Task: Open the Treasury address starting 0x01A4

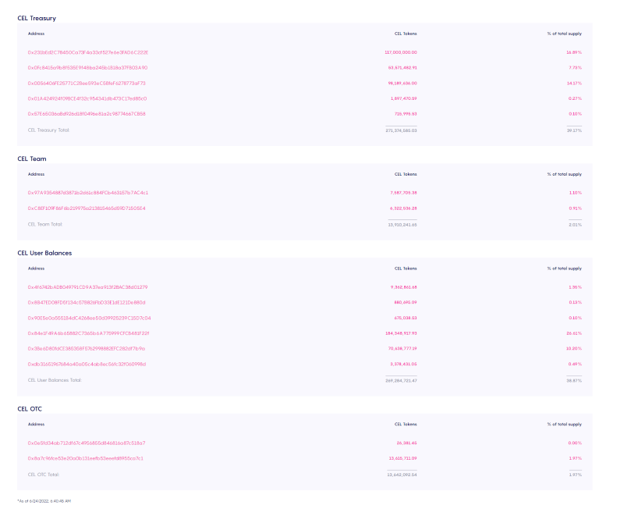Action: click(87, 99)
